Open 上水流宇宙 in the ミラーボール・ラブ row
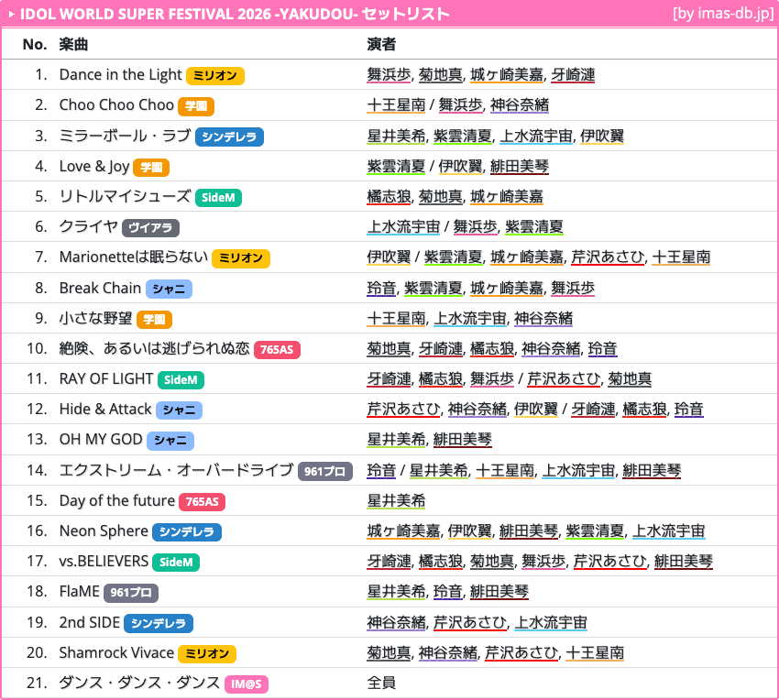 [536, 136]
